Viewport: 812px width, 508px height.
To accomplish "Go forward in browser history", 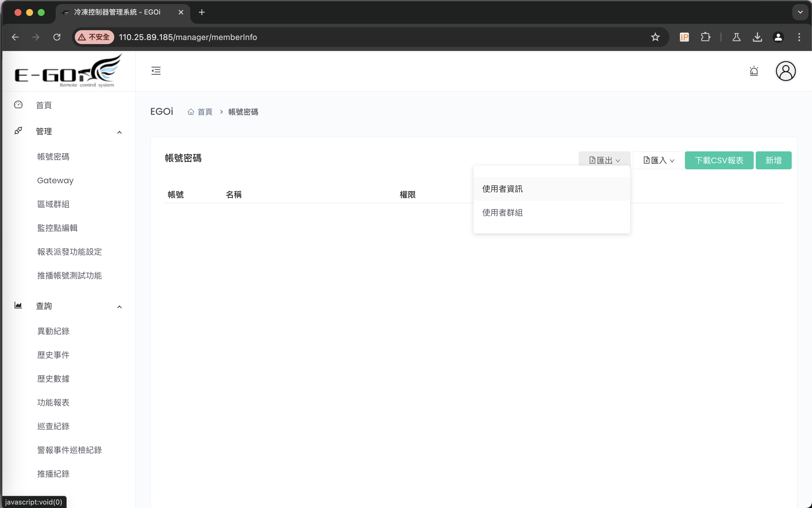I will (36, 37).
